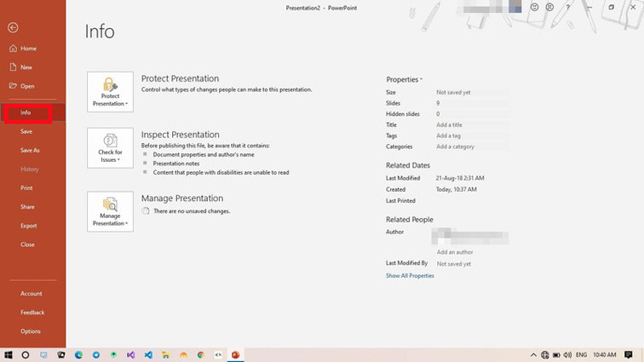This screenshot has height=362, width=644.
Task: Select New in the Backstage menu
Action: 26,67
